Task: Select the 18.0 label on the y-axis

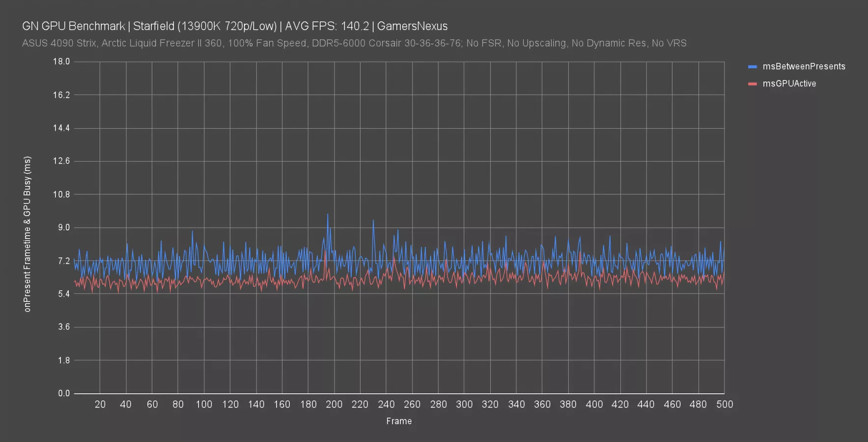Action: click(x=61, y=61)
